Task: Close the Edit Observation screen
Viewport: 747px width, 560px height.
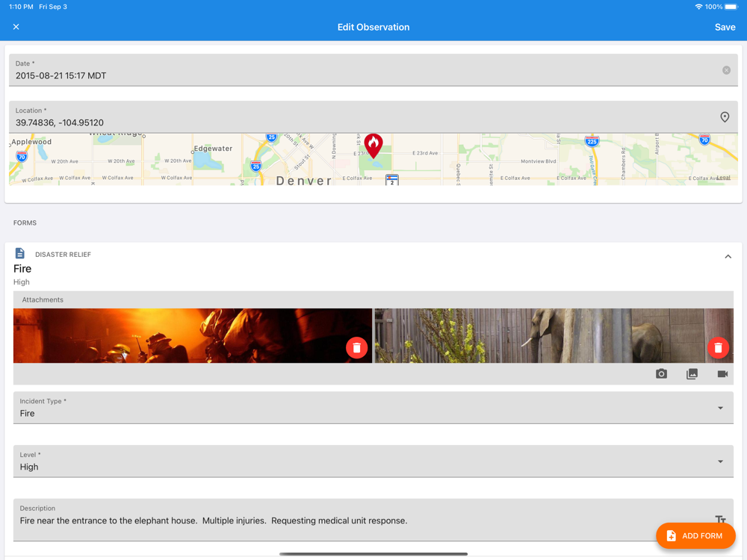Action: pyautogui.click(x=16, y=27)
